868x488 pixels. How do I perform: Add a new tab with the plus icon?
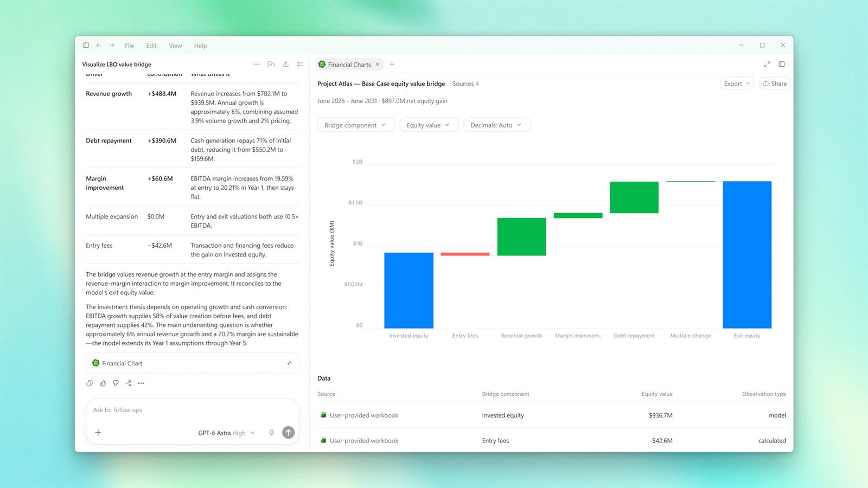392,65
